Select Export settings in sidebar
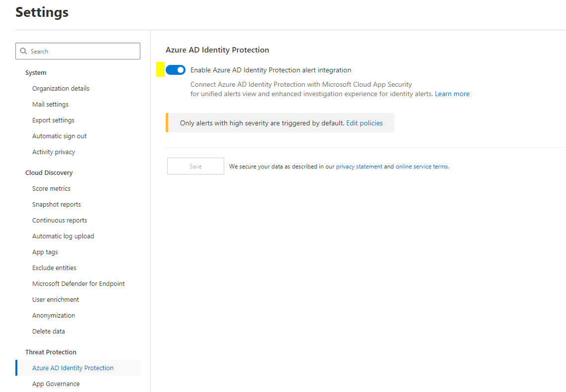 point(53,120)
